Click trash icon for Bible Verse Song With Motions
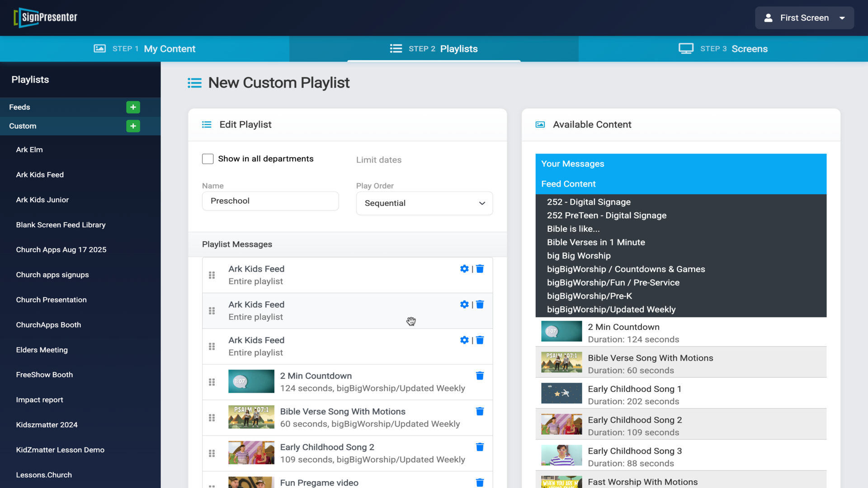The image size is (868, 488). [x=480, y=411]
